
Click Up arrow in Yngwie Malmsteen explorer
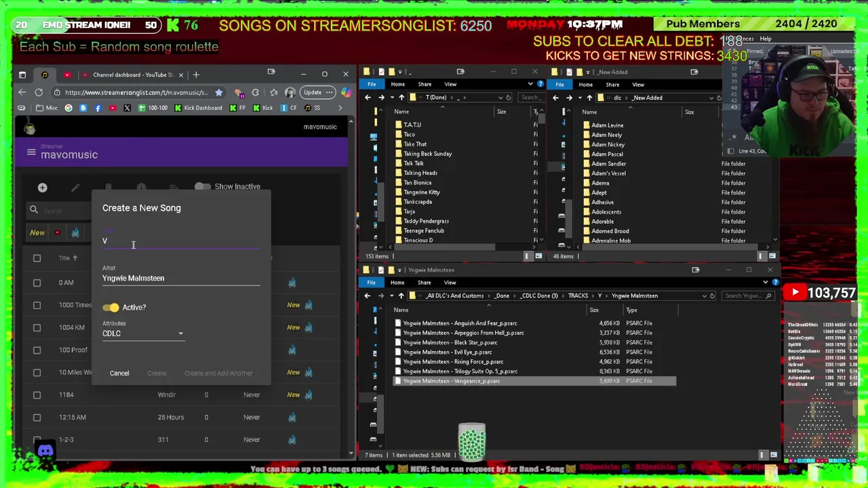pyautogui.click(x=401, y=296)
